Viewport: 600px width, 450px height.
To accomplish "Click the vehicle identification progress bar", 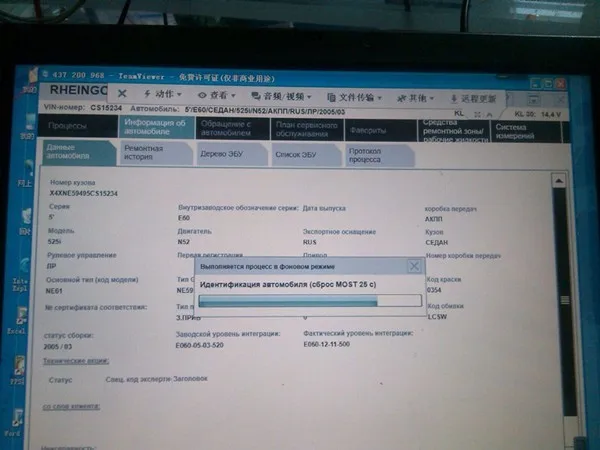I will (310, 301).
